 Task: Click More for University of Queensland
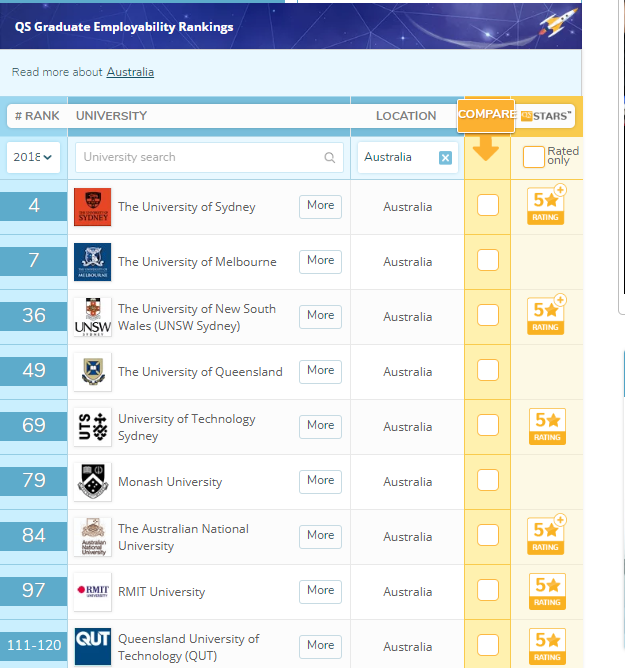tap(320, 371)
